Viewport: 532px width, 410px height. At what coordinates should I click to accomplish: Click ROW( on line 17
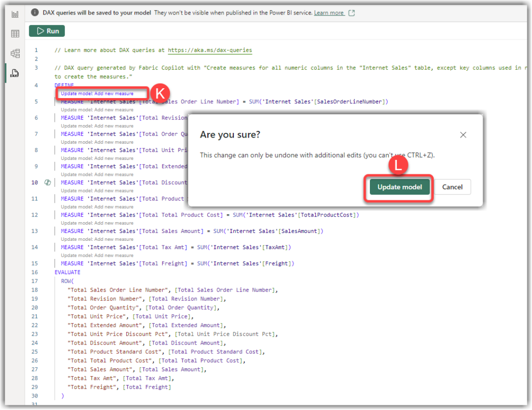click(67, 281)
